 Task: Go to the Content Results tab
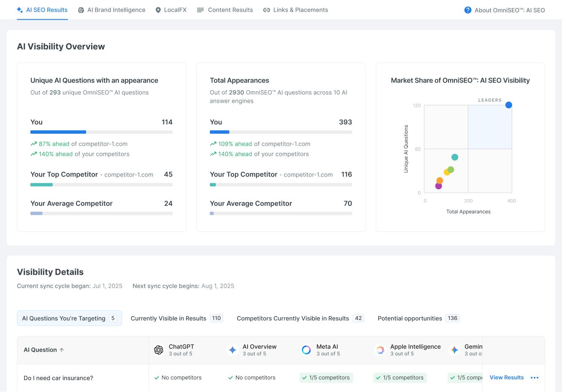(225, 10)
